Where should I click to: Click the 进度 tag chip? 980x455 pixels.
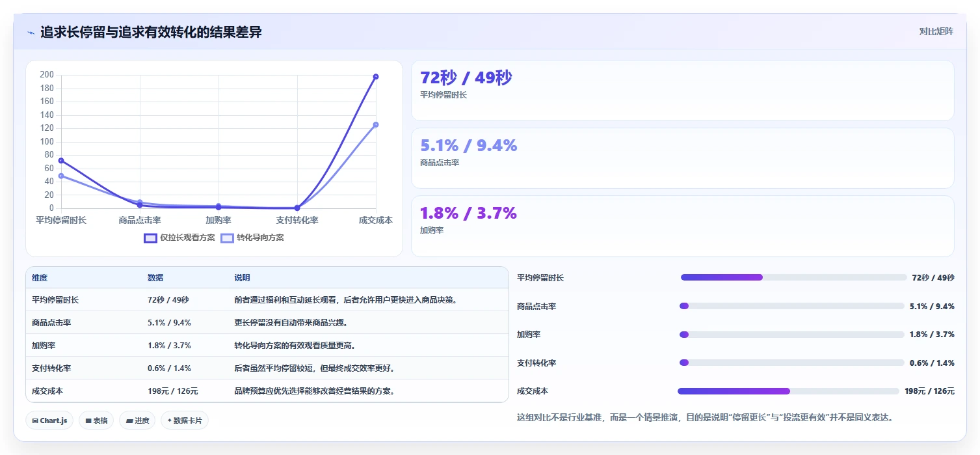point(137,421)
